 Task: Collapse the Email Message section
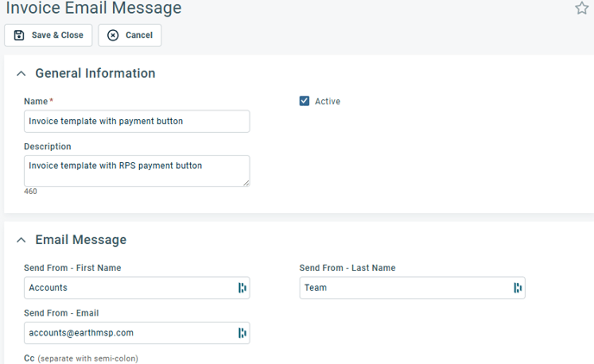(x=22, y=240)
